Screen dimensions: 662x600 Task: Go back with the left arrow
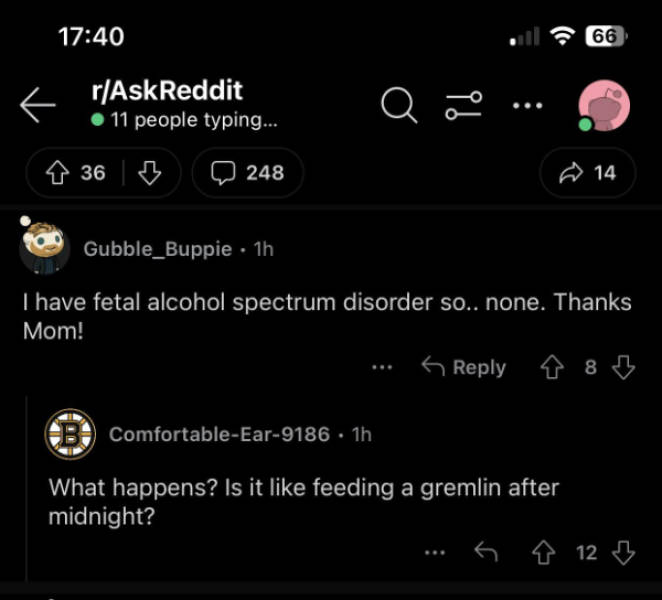point(37,105)
